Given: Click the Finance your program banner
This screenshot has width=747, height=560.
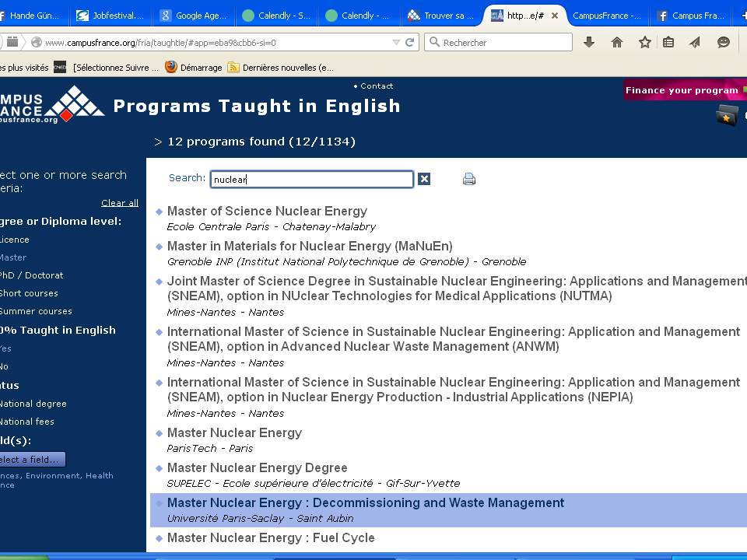Looking at the screenshot, I should pyautogui.click(x=685, y=90).
